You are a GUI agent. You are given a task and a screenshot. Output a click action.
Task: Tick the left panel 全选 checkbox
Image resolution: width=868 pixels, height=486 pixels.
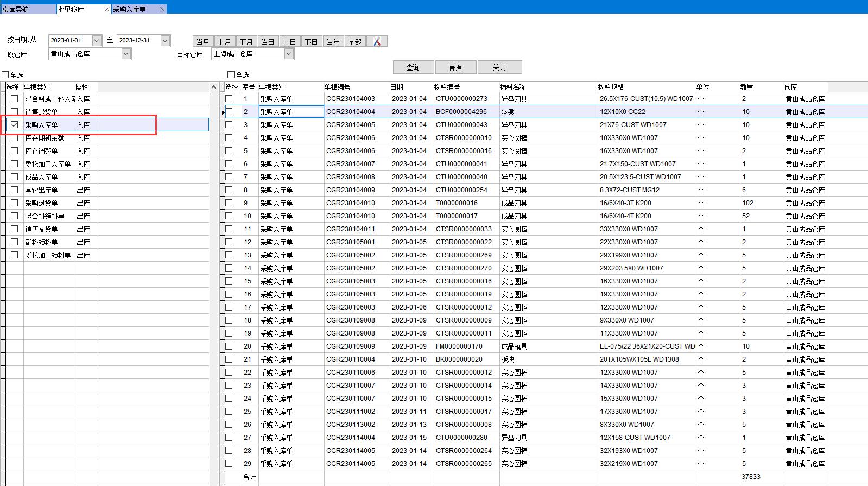pyautogui.click(x=5, y=75)
